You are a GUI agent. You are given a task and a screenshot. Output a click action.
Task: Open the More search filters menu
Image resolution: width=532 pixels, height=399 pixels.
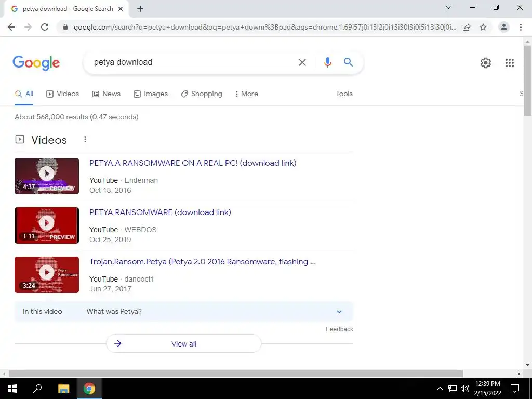tap(247, 94)
